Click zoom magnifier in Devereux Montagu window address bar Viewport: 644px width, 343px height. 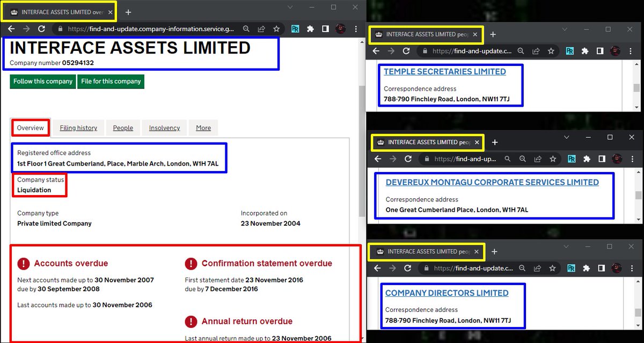coord(522,159)
